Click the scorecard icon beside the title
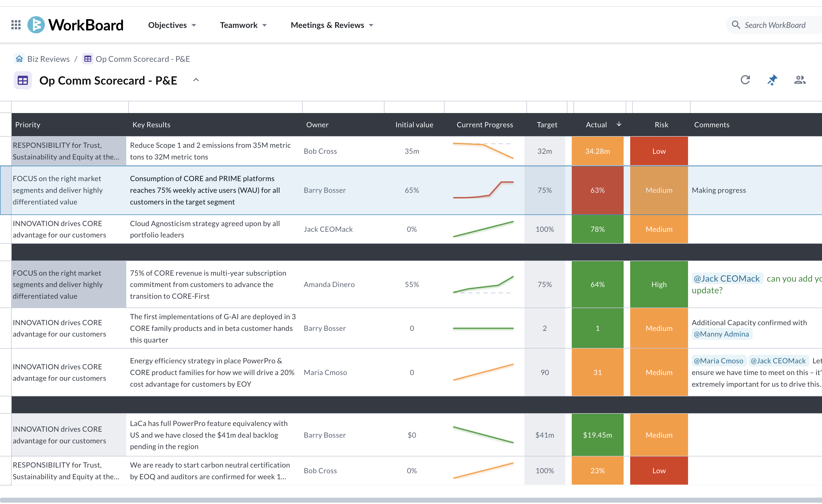This screenshot has width=822, height=504. pyautogui.click(x=23, y=80)
